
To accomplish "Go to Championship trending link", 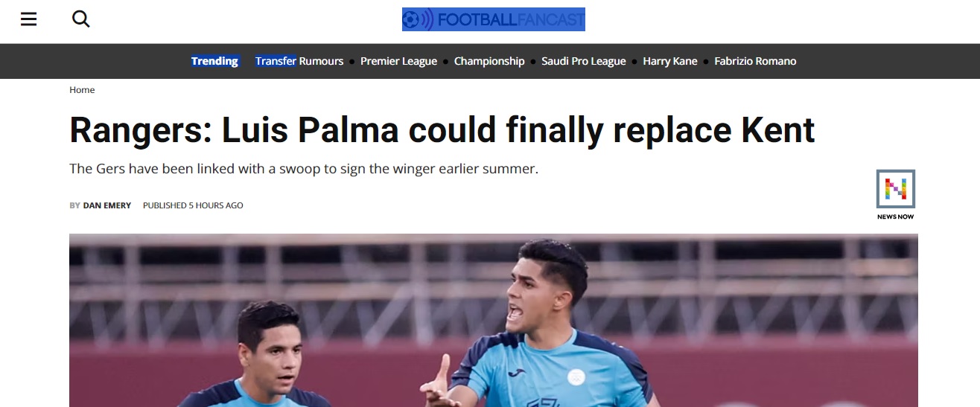I will tap(489, 61).
